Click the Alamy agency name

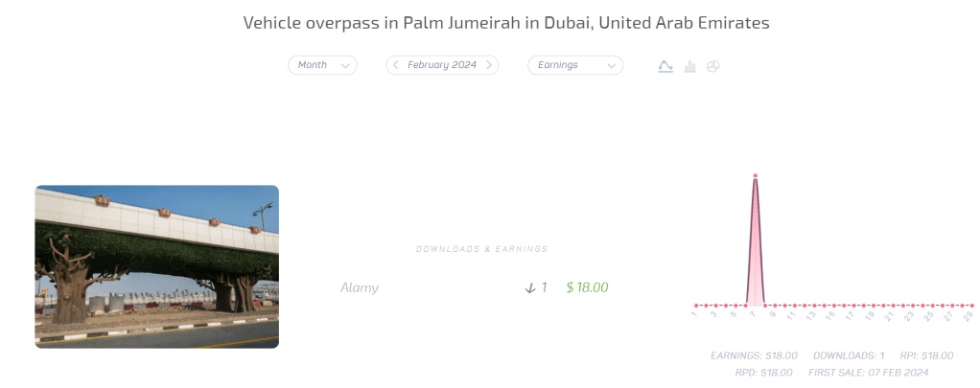point(360,287)
